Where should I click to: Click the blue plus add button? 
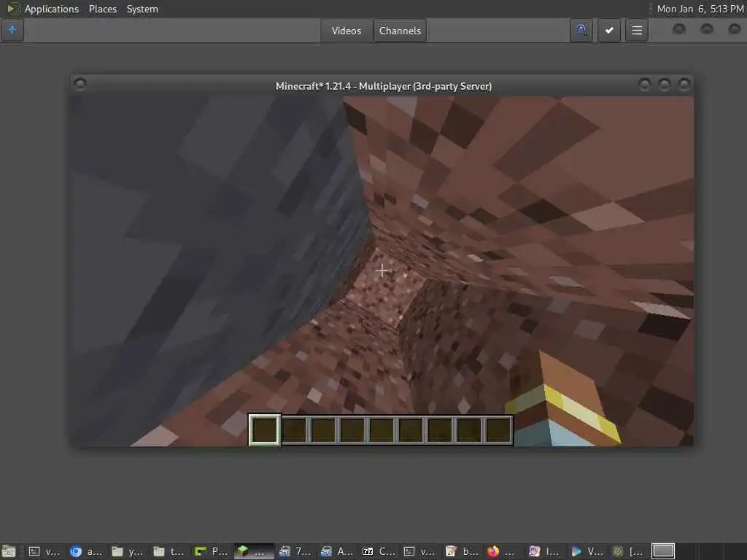[12, 31]
